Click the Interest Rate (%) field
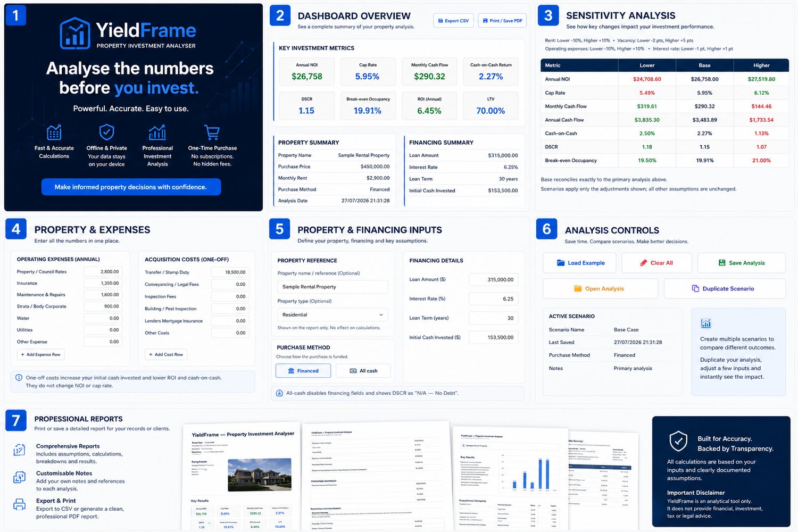The width and height of the screenshot is (798, 532). pyautogui.click(x=493, y=299)
